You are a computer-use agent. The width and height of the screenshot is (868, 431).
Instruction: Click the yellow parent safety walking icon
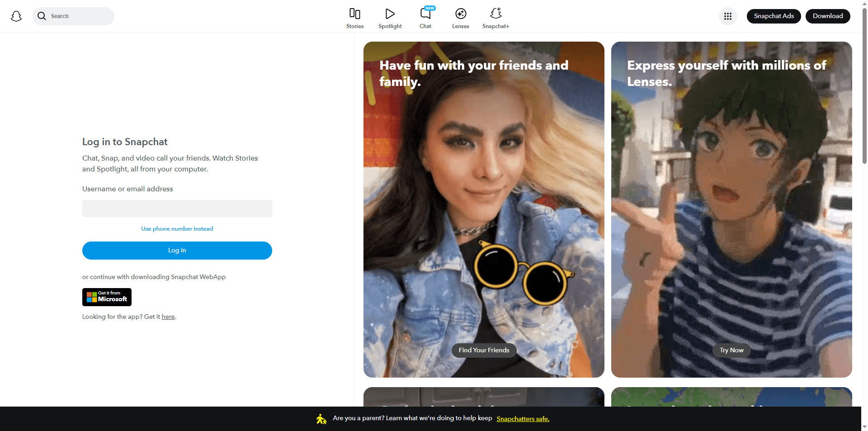[321, 419]
